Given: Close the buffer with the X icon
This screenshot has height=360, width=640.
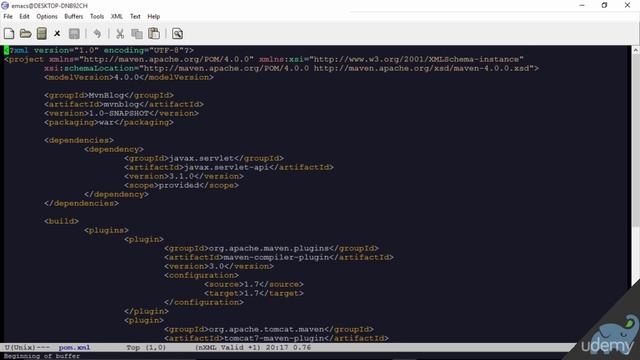Looking at the screenshot, I should (x=57, y=33).
